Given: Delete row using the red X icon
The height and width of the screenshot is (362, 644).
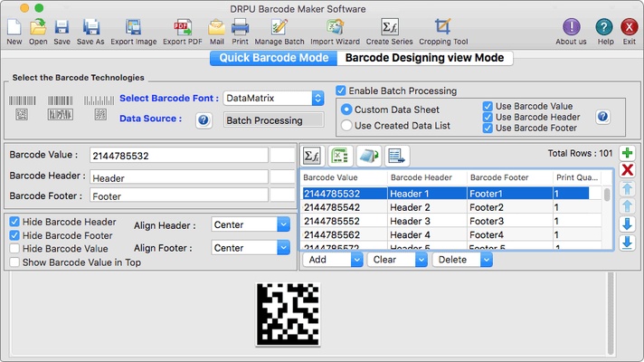Looking at the screenshot, I should point(627,170).
